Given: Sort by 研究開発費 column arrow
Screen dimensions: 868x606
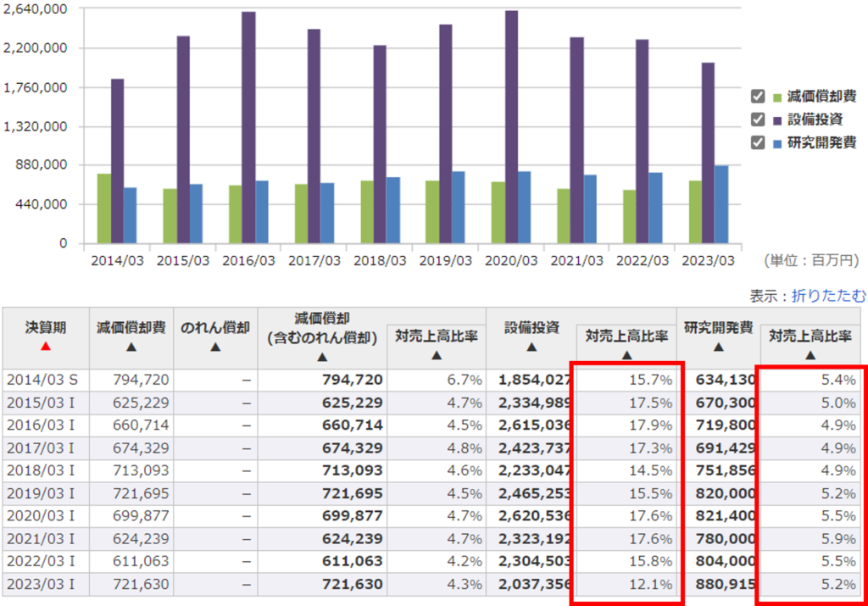Looking at the screenshot, I should tap(718, 347).
